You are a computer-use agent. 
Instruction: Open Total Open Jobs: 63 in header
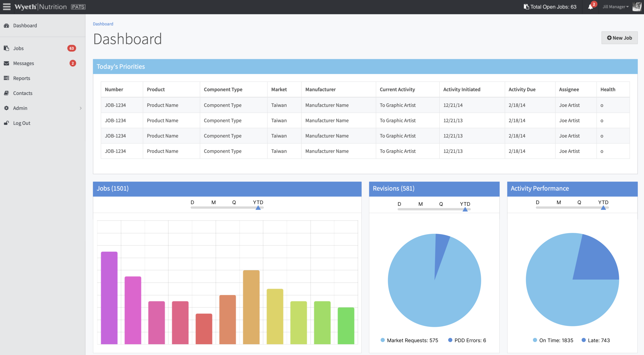[x=550, y=7]
